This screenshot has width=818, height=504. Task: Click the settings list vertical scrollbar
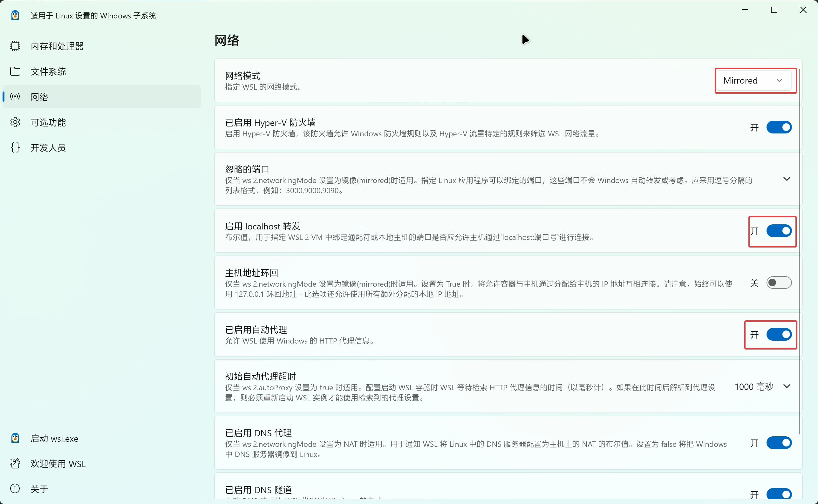(799, 251)
